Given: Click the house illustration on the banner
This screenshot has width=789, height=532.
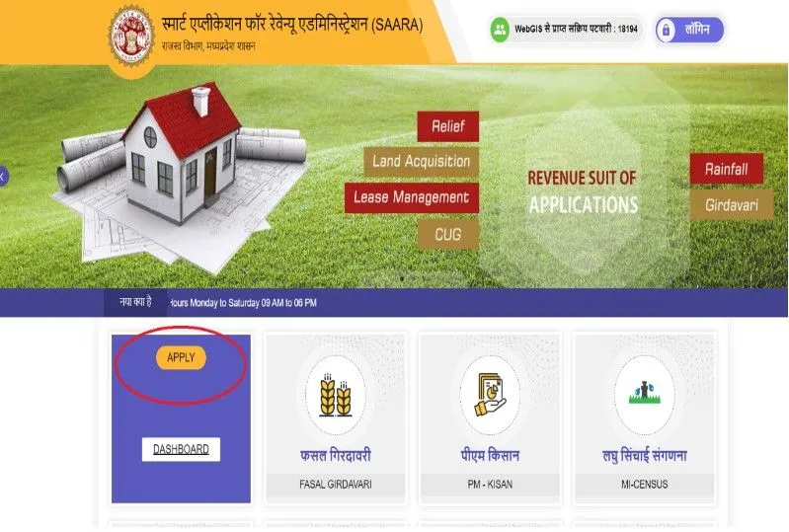Looking at the screenshot, I should point(181,153).
